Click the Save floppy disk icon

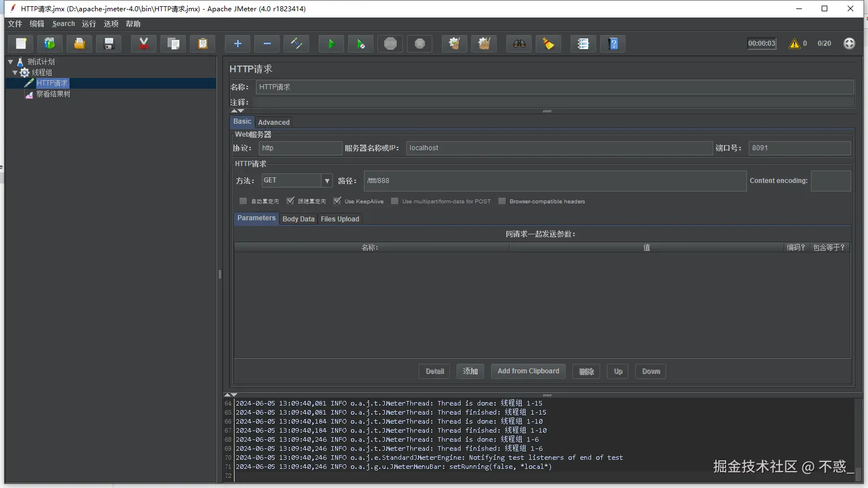click(x=109, y=44)
